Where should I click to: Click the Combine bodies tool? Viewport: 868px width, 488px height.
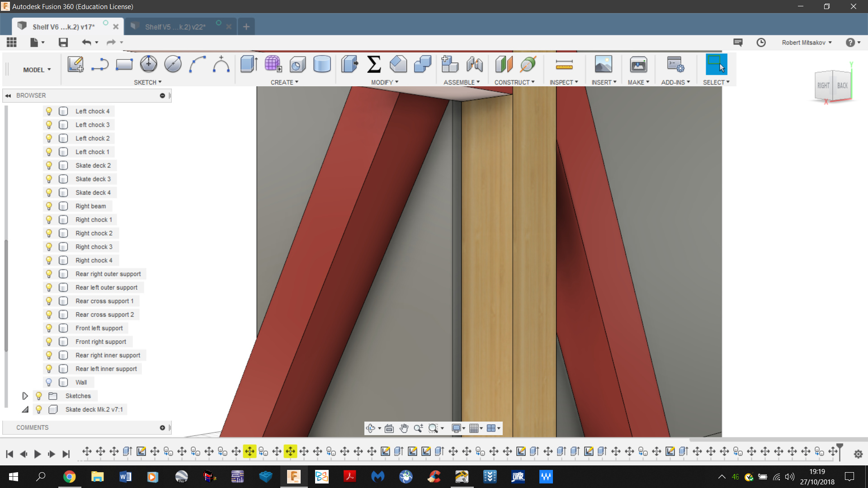point(423,64)
